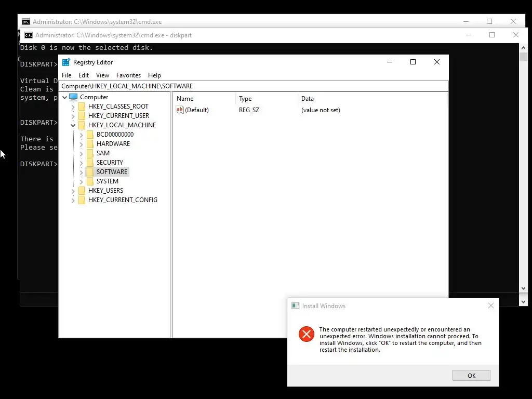532x399 pixels.
Task: Expand the SAM subkey
Action: [x=81, y=154]
